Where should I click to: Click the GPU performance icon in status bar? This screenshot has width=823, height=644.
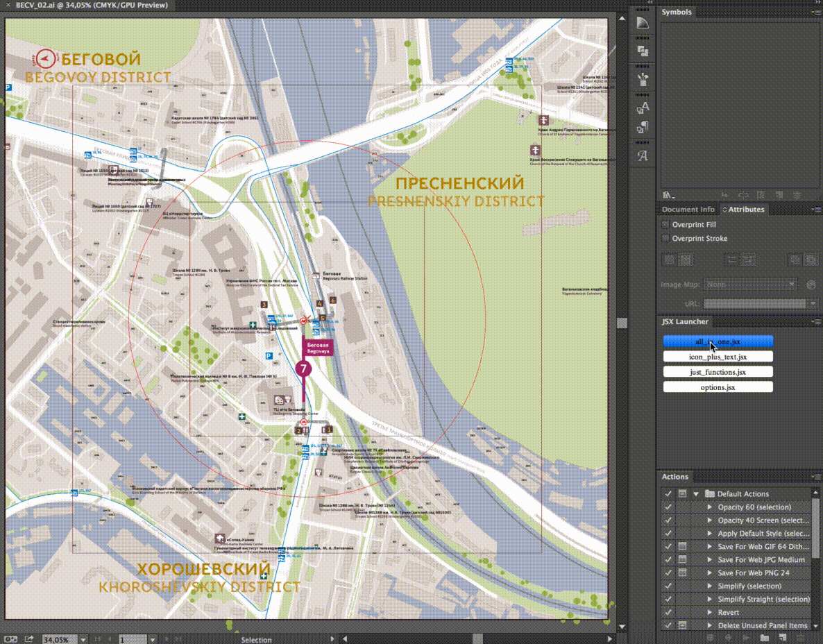click(11, 639)
